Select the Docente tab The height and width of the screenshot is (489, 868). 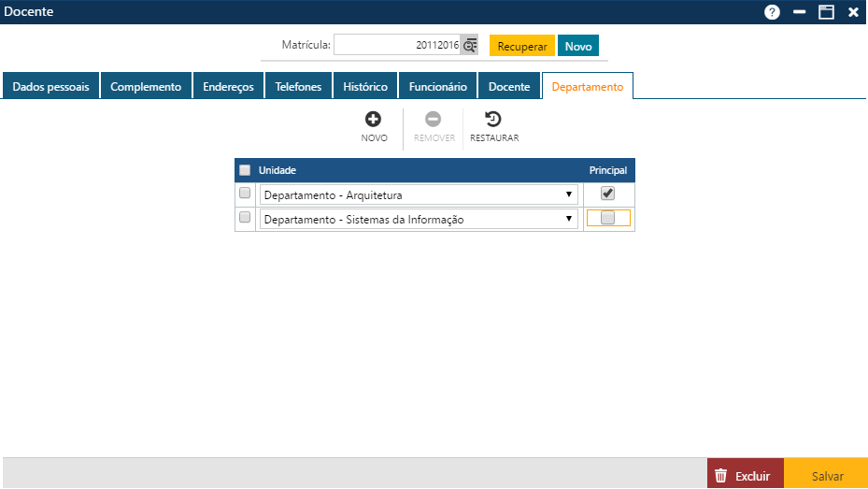click(x=509, y=86)
